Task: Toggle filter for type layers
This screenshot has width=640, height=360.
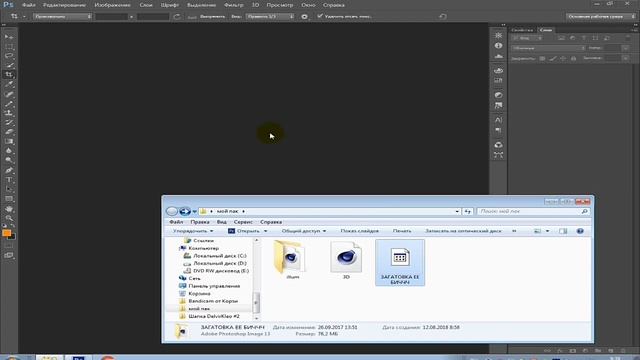Action: (x=584, y=38)
